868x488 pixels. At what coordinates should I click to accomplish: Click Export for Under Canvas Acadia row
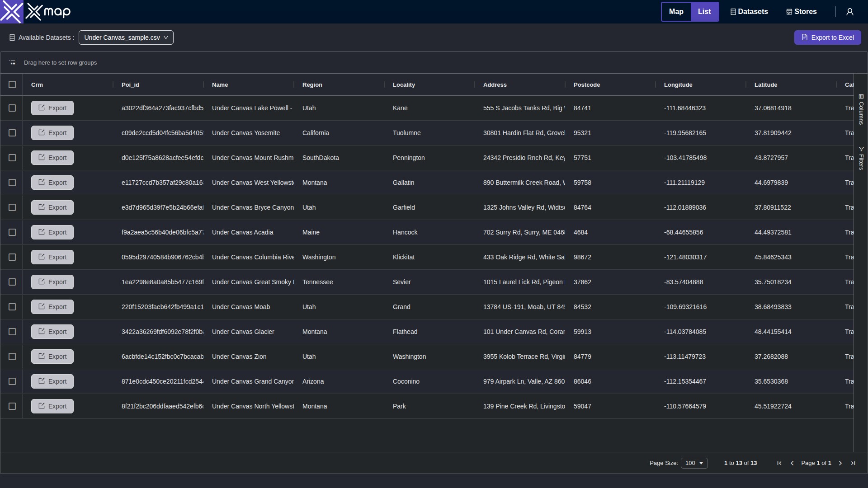pos(52,232)
